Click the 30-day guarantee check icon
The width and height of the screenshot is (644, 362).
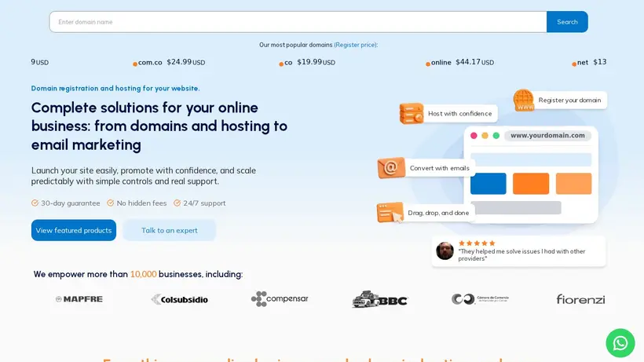[35, 203]
